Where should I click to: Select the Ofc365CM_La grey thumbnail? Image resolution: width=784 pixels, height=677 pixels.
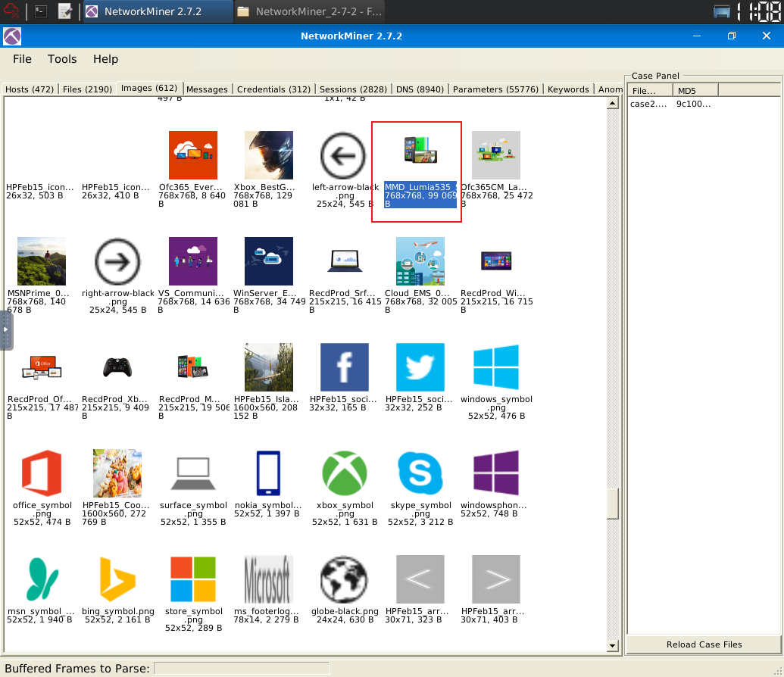(496, 155)
